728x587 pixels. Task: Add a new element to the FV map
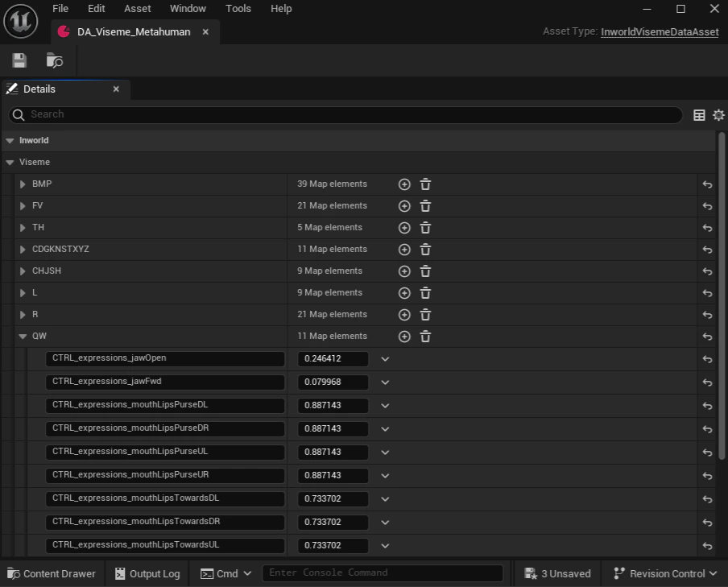[404, 205]
